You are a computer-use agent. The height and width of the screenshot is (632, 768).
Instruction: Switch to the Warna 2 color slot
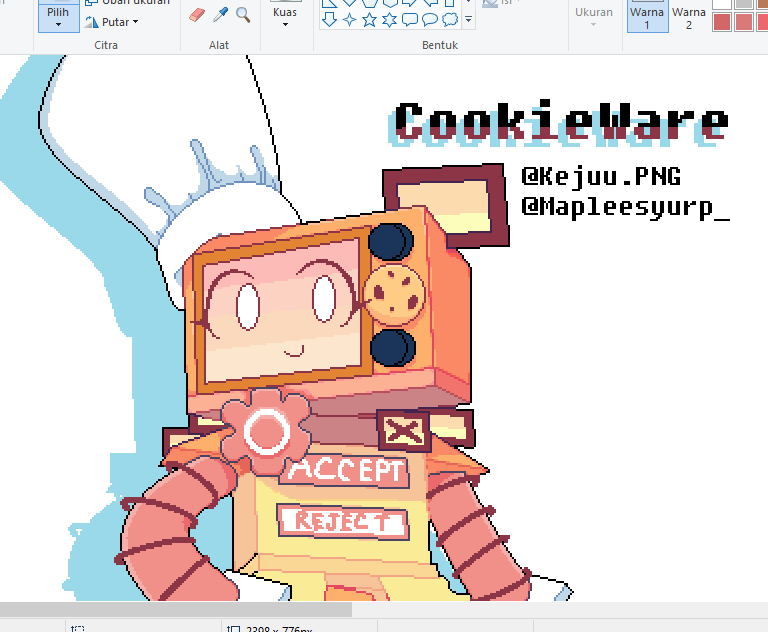688,16
